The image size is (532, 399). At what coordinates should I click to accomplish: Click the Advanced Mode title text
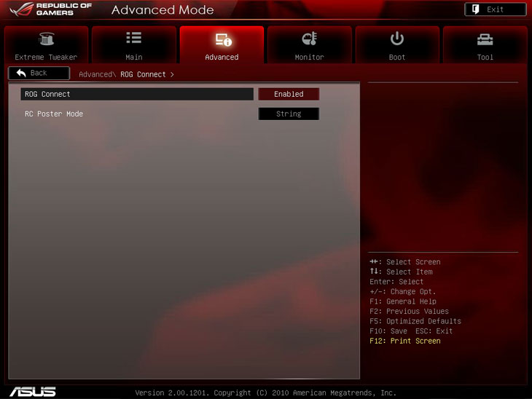(x=163, y=10)
